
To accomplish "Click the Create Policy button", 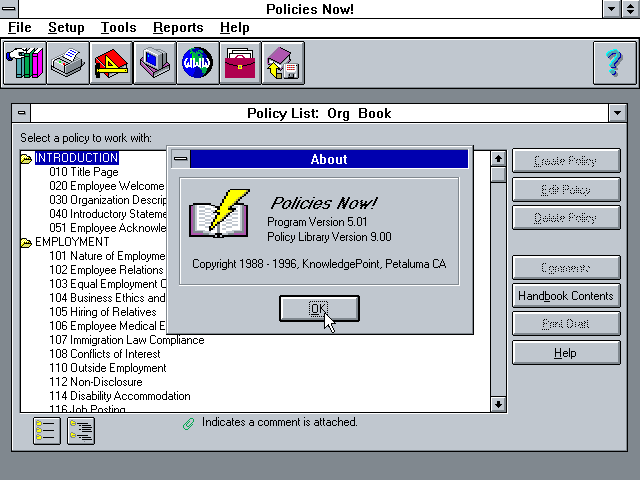I will coord(566,161).
